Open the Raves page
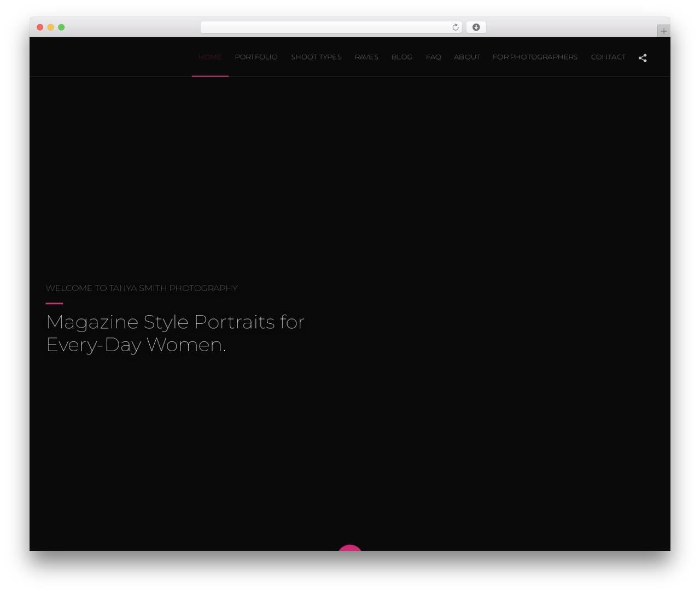700x593 pixels. pos(366,57)
